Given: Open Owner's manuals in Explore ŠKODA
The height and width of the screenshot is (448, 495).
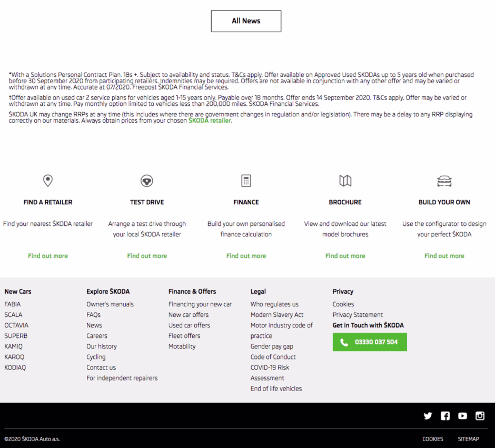Looking at the screenshot, I should tap(110, 304).
